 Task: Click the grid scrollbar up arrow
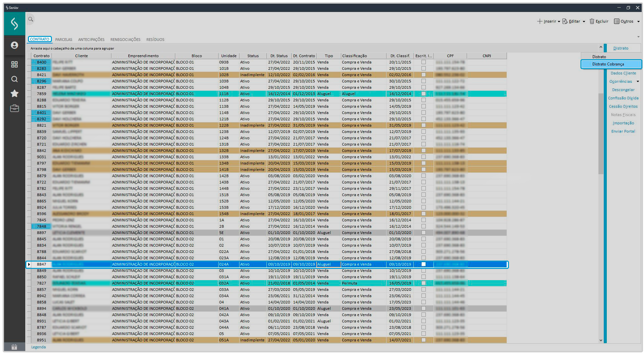(x=601, y=47)
